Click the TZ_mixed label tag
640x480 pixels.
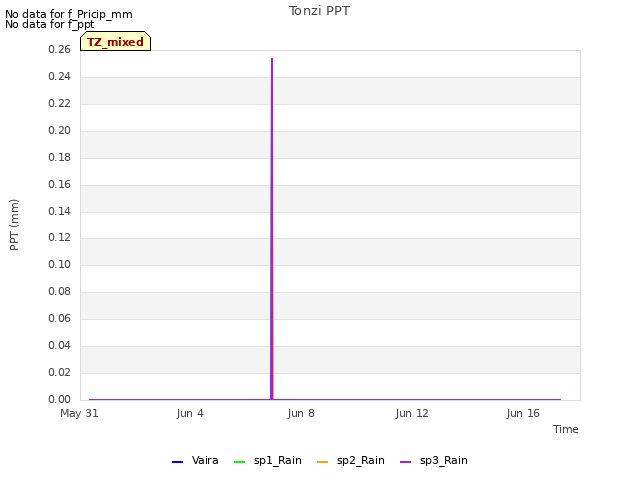116,41
